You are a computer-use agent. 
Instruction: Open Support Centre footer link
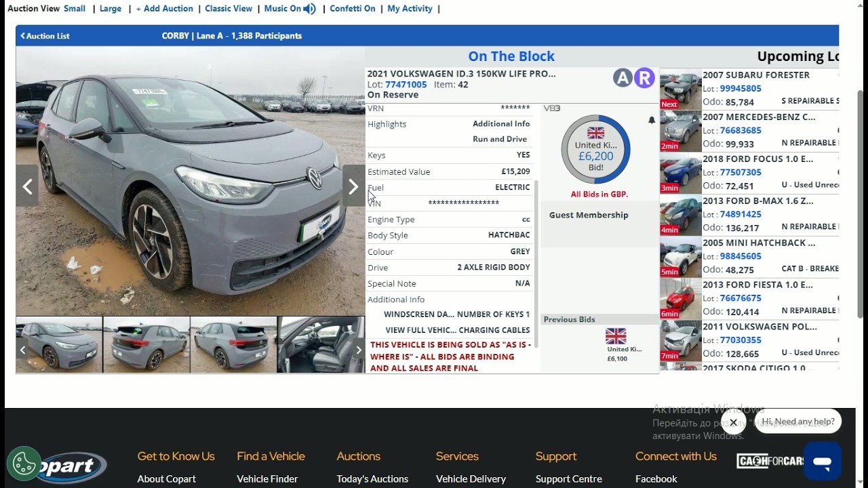click(569, 479)
